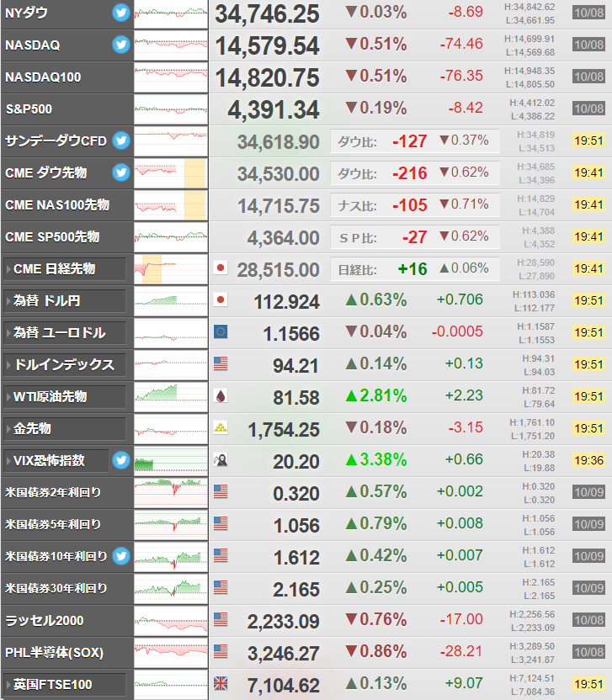This screenshot has width=612, height=700.
Task: Expand the 為替 ユーロドル row
Action: point(65,333)
